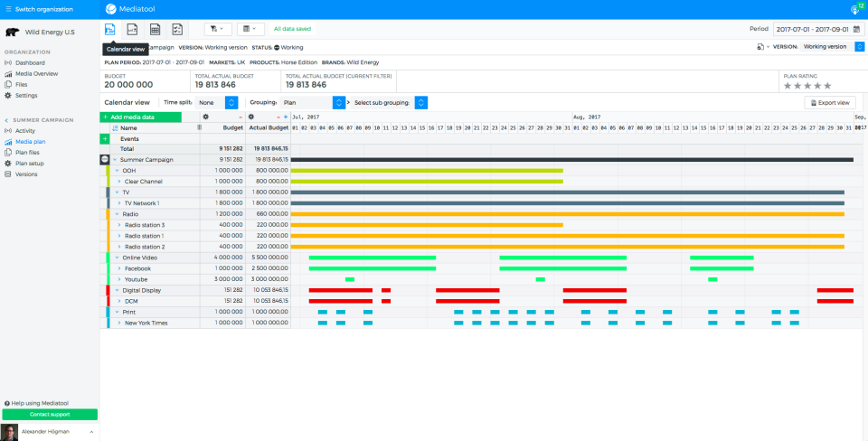This screenshot has width=868, height=441.
Task: Rate the plan with the fifth star
Action: click(827, 86)
